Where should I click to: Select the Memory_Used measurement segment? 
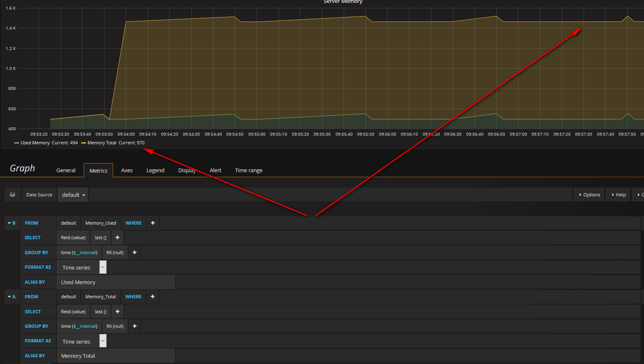[x=101, y=223]
